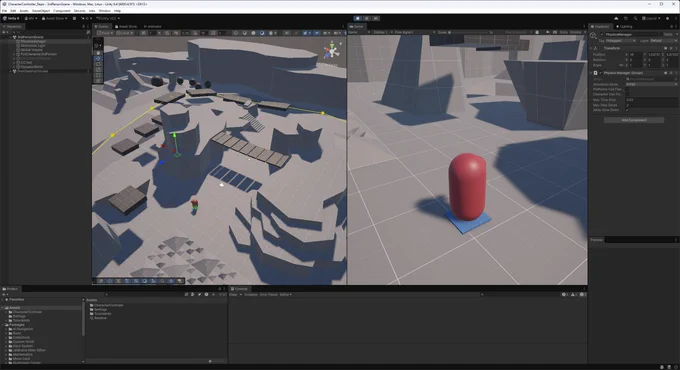This screenshot has width=680, height=370.
Task: Select PhysicsManager in Hierarchy
Action: click(x=33, y=42)
